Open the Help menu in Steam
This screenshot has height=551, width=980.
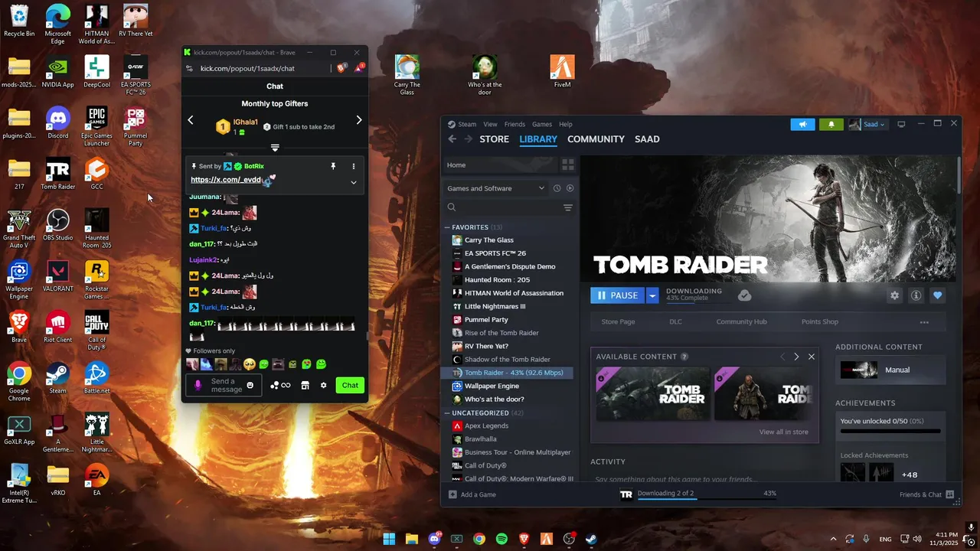click(x=566, y=124)
